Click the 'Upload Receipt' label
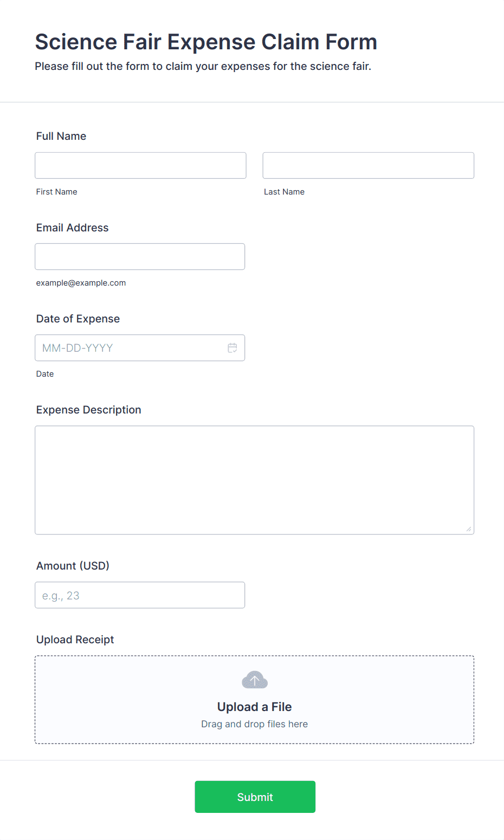 point(75,639)
